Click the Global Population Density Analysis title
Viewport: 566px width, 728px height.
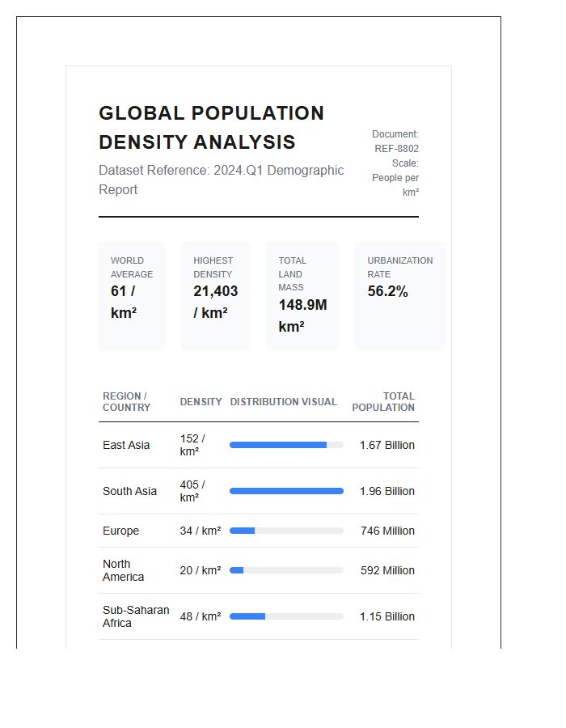[x=211, y=128]
